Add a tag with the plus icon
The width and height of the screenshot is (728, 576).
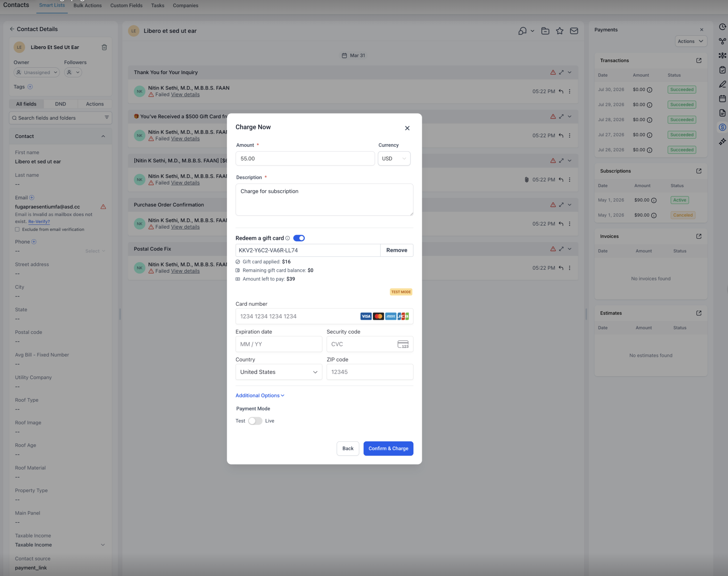(x=30, y=87)
